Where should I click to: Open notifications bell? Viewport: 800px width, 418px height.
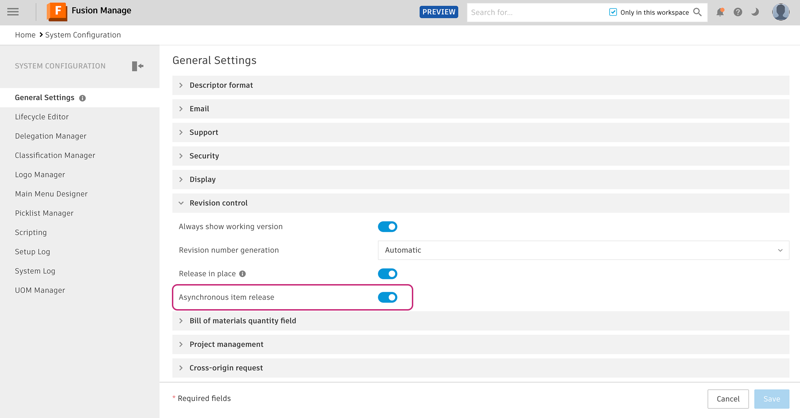[720, 12]
